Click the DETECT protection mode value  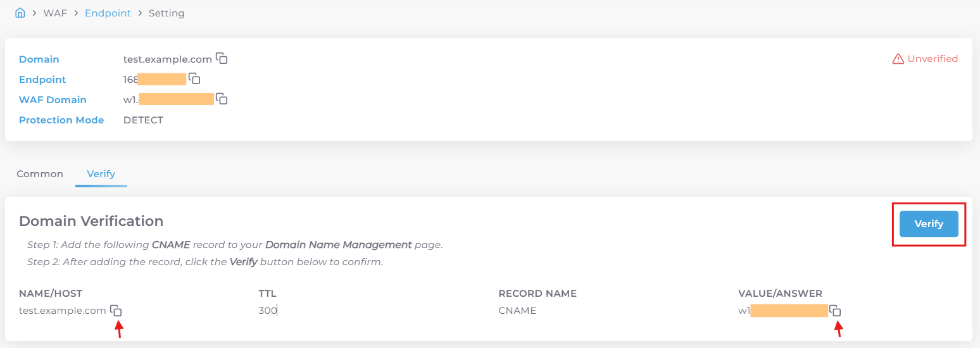click(143, 120)
